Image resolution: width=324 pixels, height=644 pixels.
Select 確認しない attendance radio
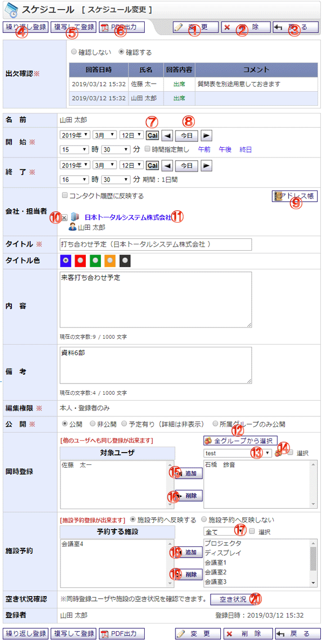(73, 52)
